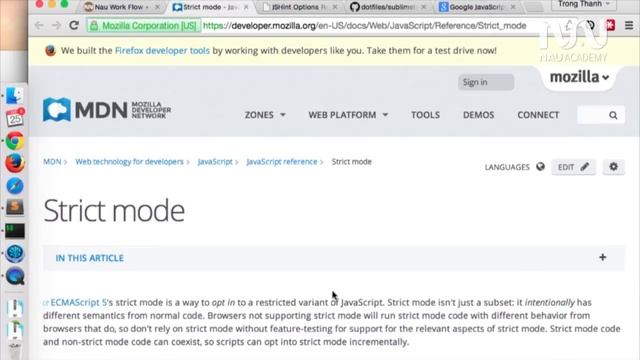Screen dimensions: 640x360
Task: Click the JavaScript breadcrumb link
Action: click(215, 162)
